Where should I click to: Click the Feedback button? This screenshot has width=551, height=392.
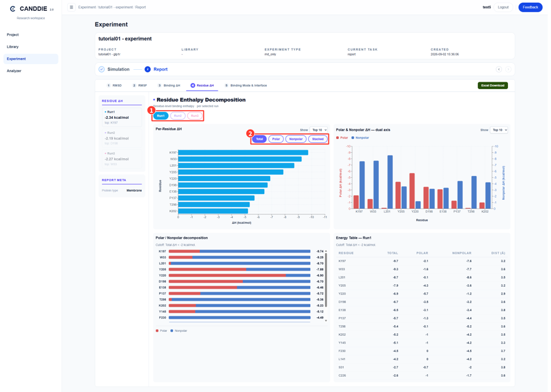(530, 7)
